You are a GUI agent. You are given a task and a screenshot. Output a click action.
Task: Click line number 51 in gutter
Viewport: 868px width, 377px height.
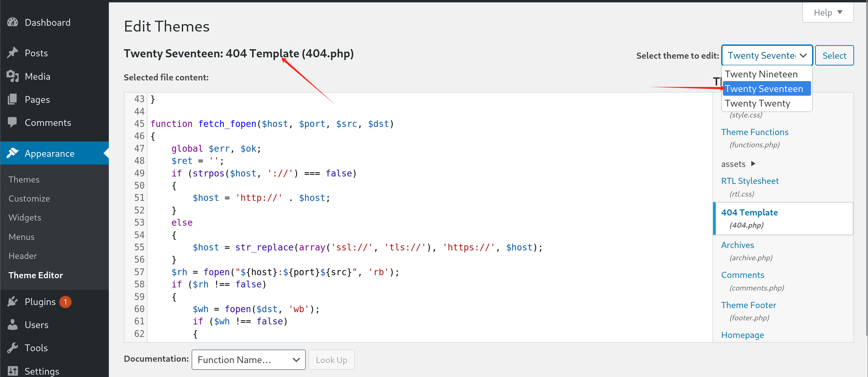[x=139, y=198]
